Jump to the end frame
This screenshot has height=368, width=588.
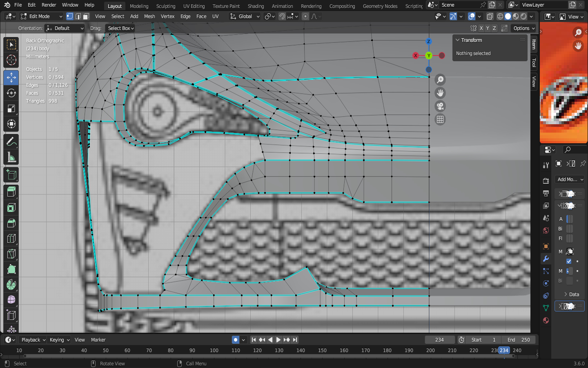pyautogui.click(x=295, y=340)
